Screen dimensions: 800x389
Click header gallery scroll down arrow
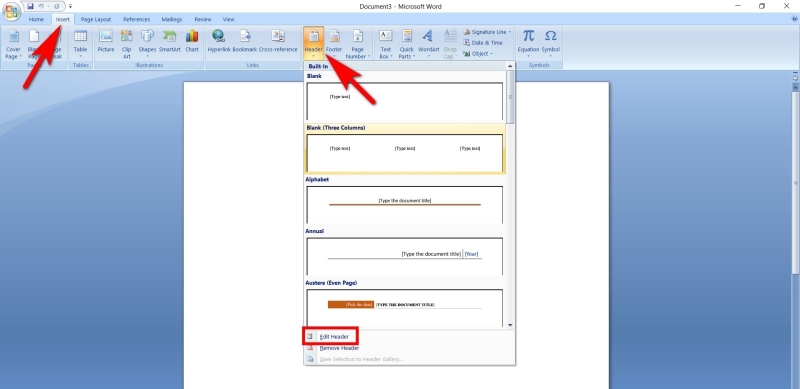[x=510, y=325]
